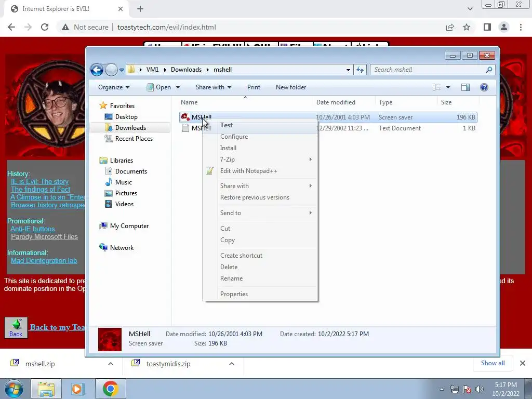Click Explorer's Forward navigation arrow

(x=111, y=70)
